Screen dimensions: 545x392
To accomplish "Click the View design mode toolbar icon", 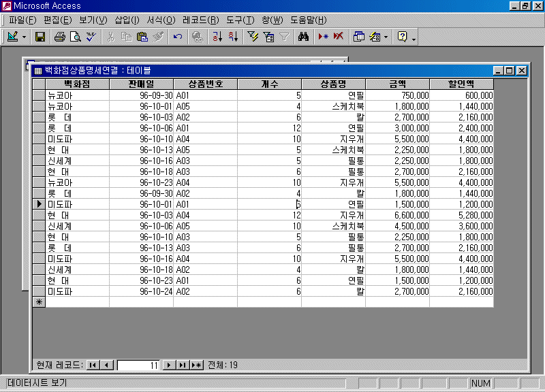I will point(13,37).
